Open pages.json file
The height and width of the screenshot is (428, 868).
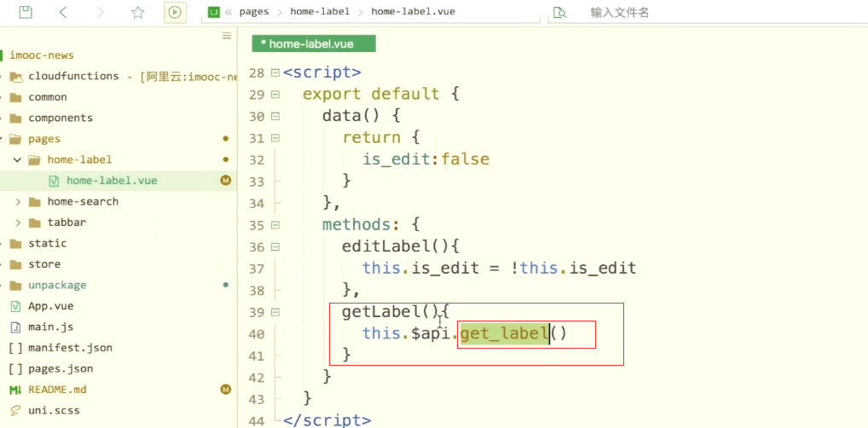click(61, 369)
